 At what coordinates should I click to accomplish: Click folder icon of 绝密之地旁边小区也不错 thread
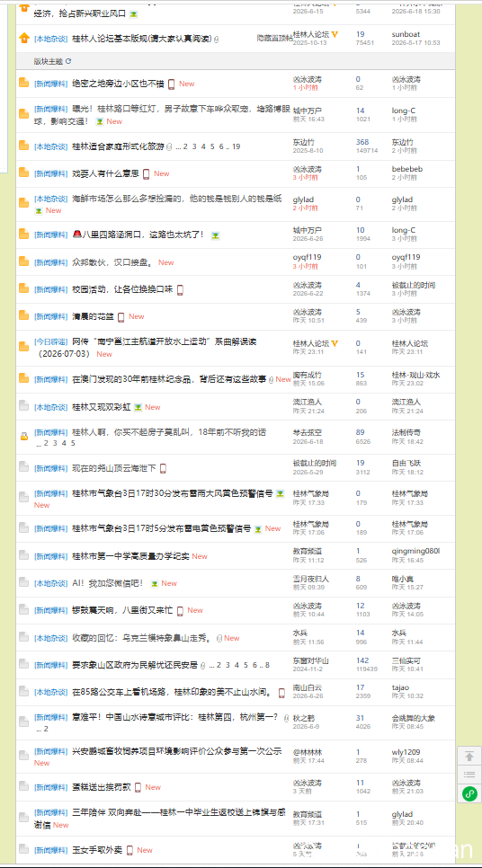(23, 83)
